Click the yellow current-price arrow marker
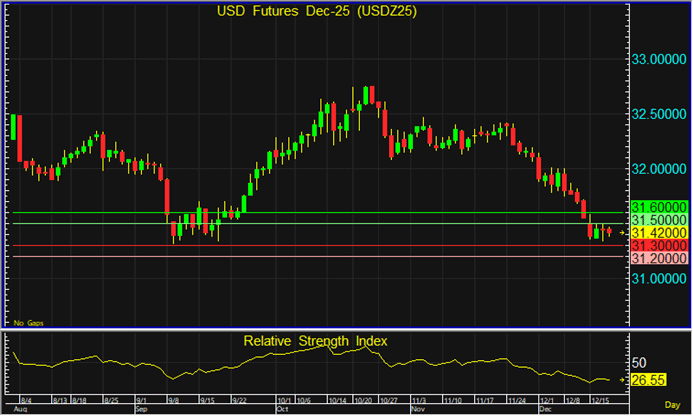Viewport: 693px width, 416px height. coord(624,232)
